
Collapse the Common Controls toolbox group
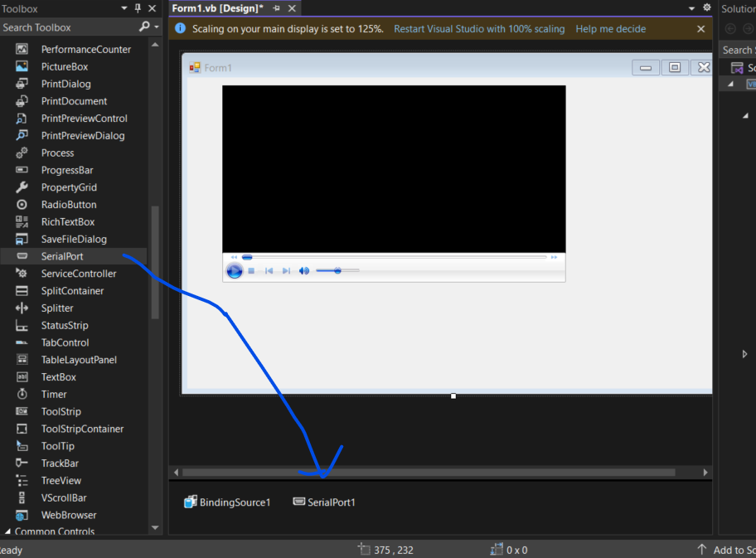[7, 531]
